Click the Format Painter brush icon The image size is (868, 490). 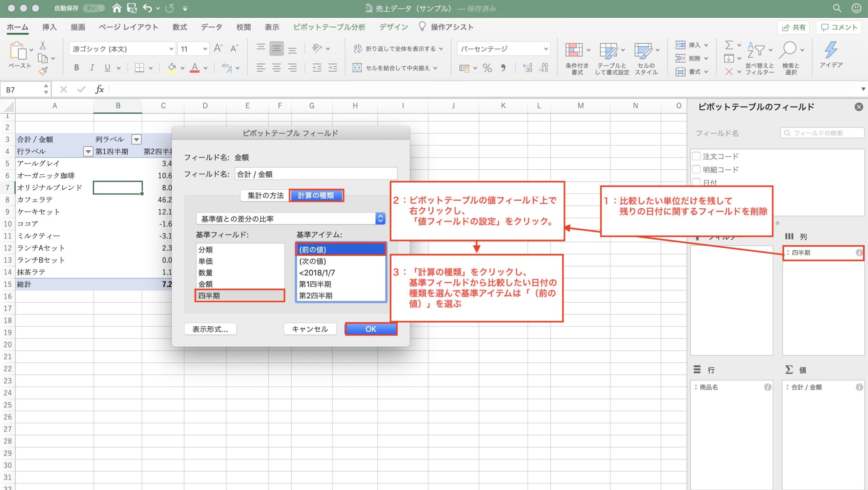pyautogui.click(x=43, y=71)
